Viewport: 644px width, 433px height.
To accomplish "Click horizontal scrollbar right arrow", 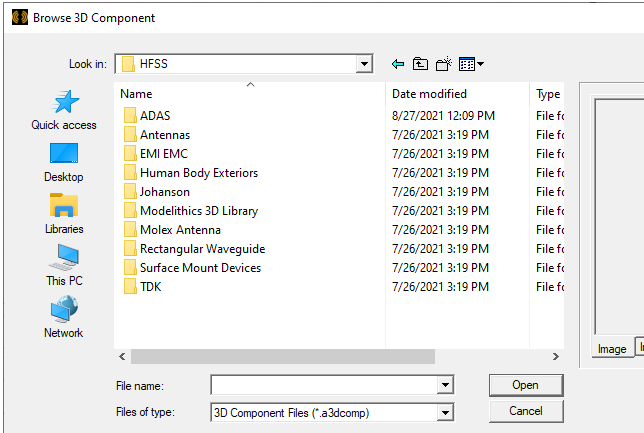I will tap(556, 357).
